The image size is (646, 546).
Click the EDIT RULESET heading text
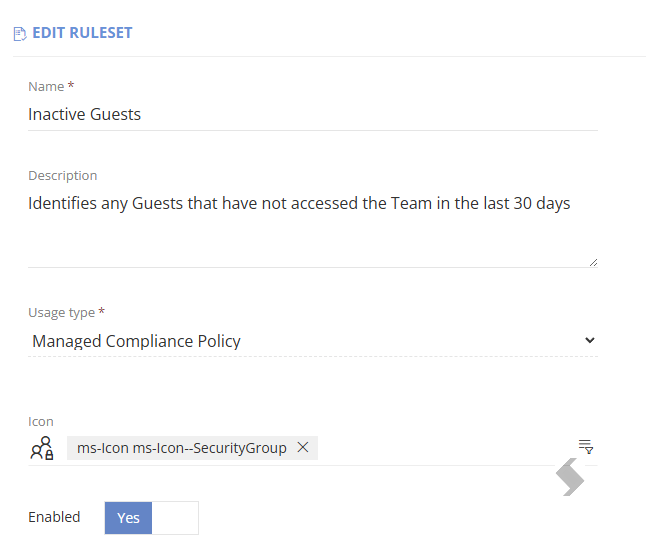pos(82,33)
